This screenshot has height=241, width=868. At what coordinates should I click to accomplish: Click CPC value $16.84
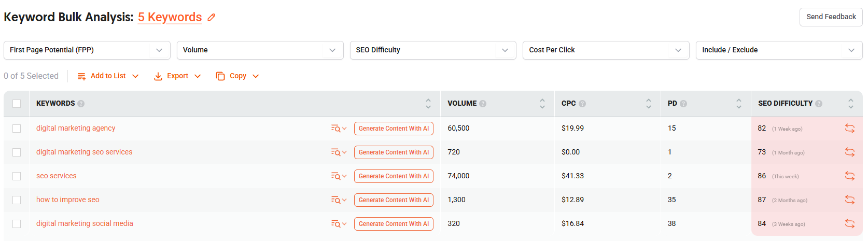click(572, 223)
